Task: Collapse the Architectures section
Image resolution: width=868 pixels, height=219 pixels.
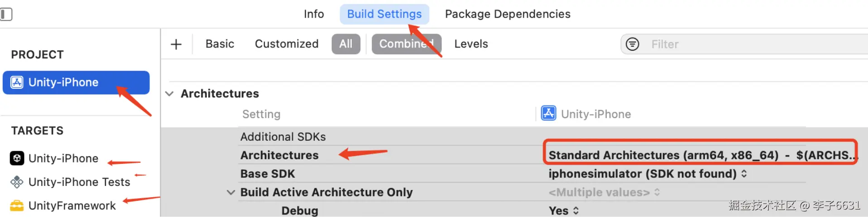Action: (169, 94)
